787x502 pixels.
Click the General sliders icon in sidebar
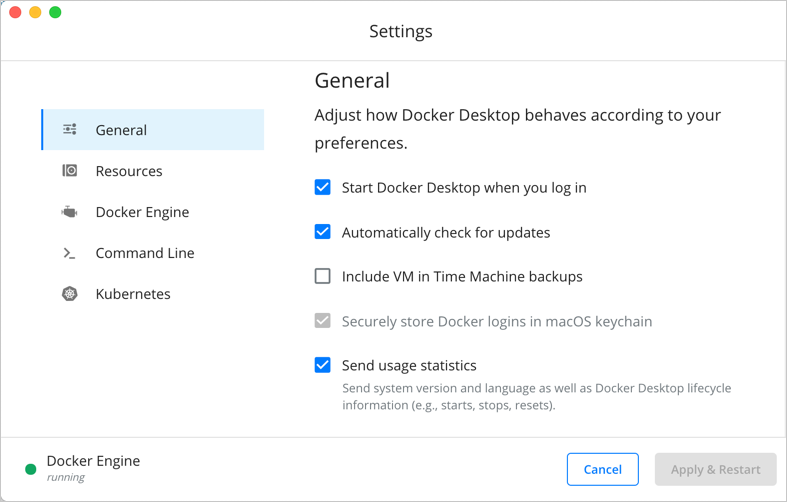click(x=70, y=130)
